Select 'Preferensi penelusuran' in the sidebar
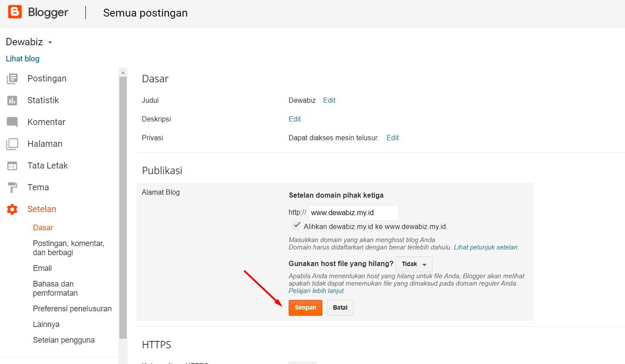This screenshot has height=364, width=625. [72, 309]
